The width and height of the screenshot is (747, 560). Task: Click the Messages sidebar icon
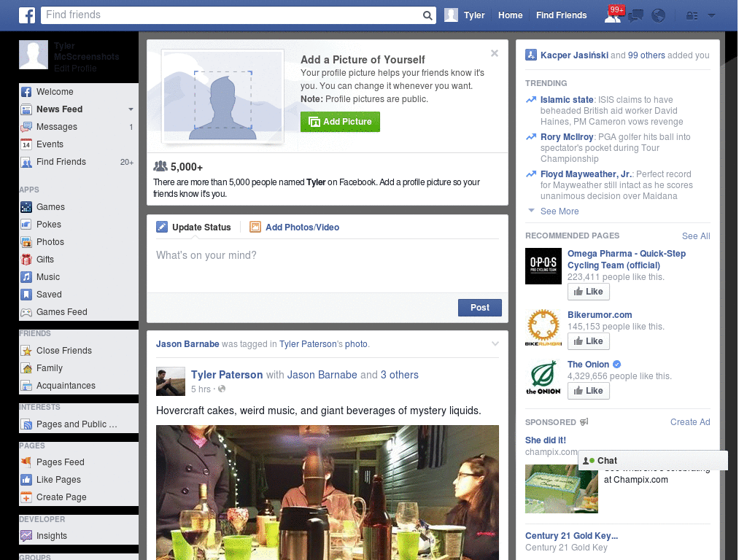point(26,127)
